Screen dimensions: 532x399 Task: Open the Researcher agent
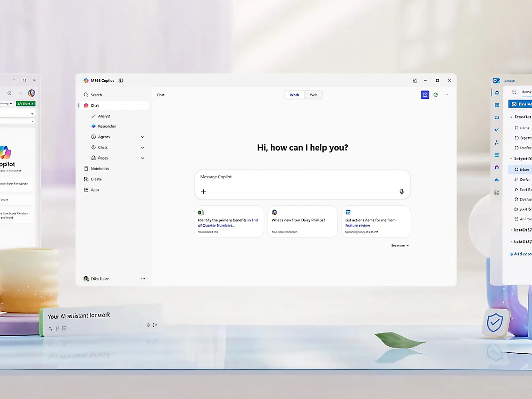pyautogui.click(x=104, y=126)
